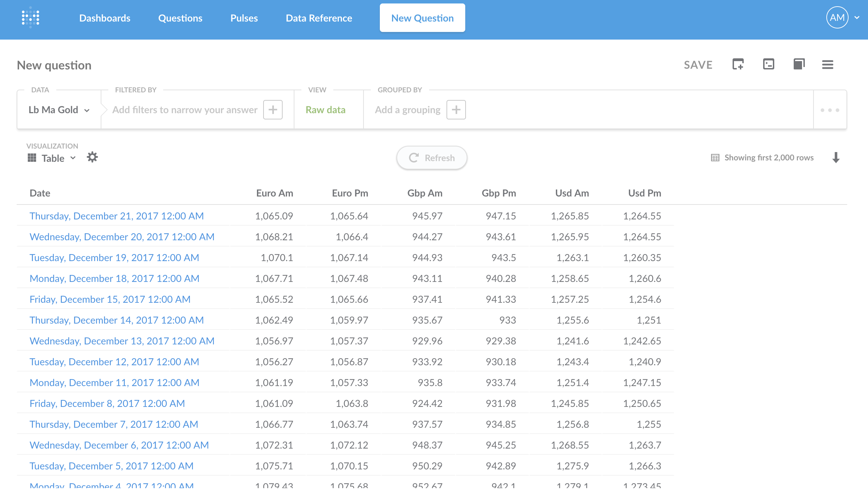Viewport: 868px width, 493px height.
Task: Open visualization settings gear icon
Action: pyautogui.click(x=92, y=157)
